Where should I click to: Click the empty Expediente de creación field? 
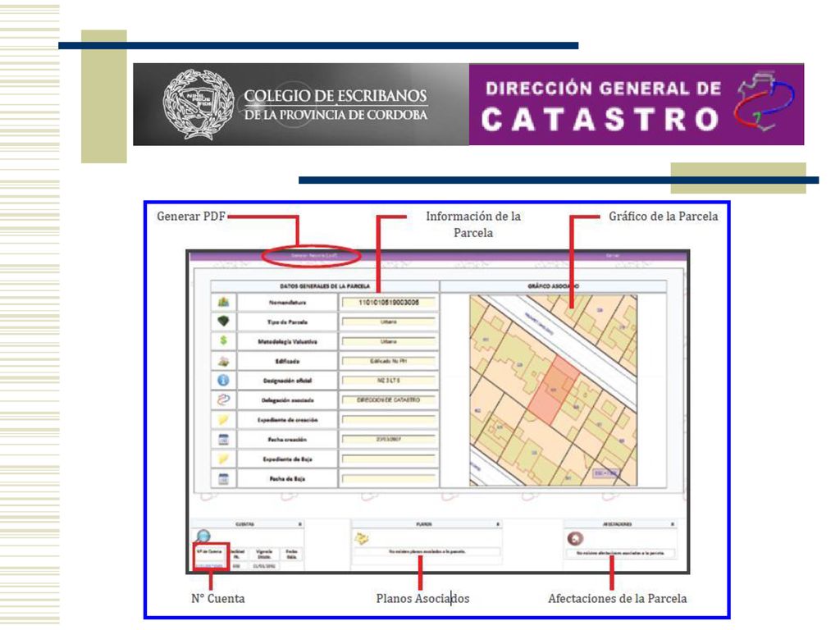388,420
